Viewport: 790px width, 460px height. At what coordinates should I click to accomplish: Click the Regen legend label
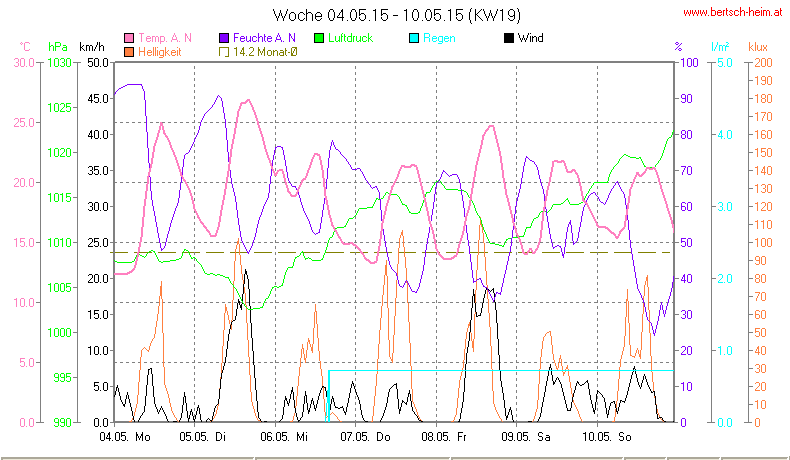(439, 38)
